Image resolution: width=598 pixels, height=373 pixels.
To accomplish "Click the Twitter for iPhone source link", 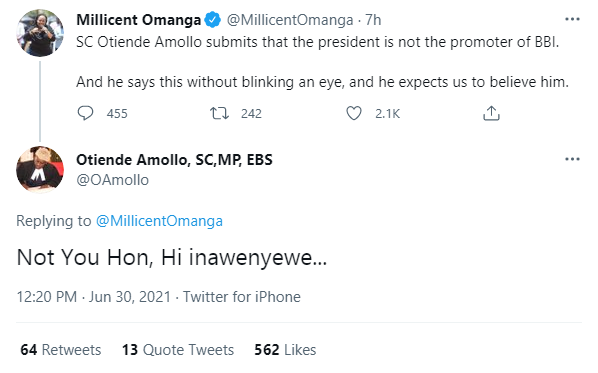I will [242, 297].
